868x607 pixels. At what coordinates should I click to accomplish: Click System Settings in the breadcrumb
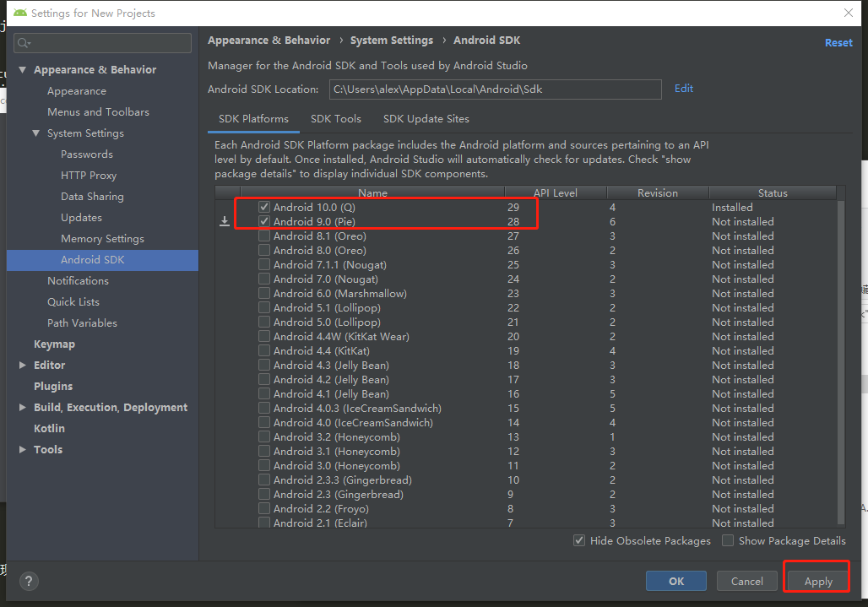tap(392, 41)
